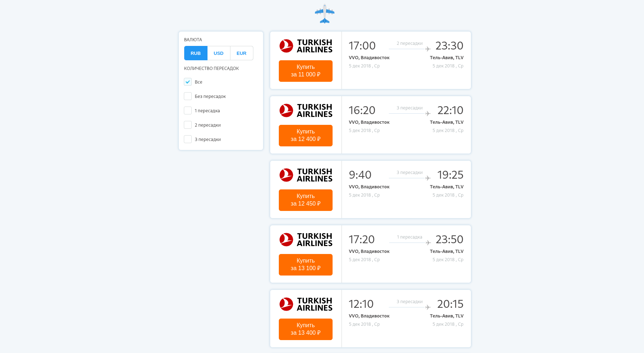Click the airplane icon at the top
This screenshot has height=353, width=644.
pyautogui.click(x=324, y=14)
